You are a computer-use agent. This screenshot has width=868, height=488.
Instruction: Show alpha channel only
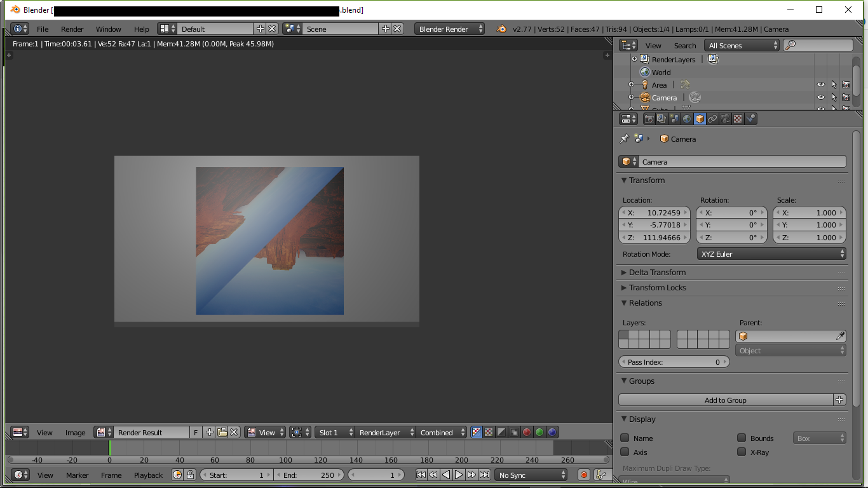click(x=501, y=432)
